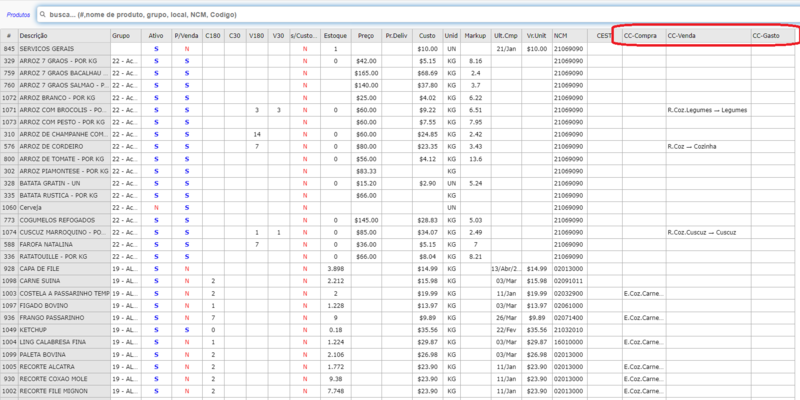800x400 pixels.
Task: Click price $83.33 of ARROZ PIAMONTESE
Action: tap(366, 171)
